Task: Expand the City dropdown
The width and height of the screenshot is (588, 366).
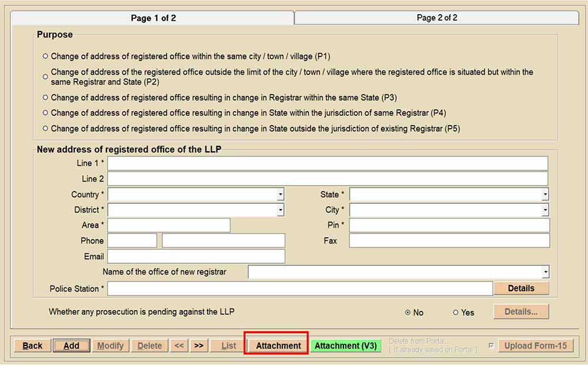Action: point(546,210)
